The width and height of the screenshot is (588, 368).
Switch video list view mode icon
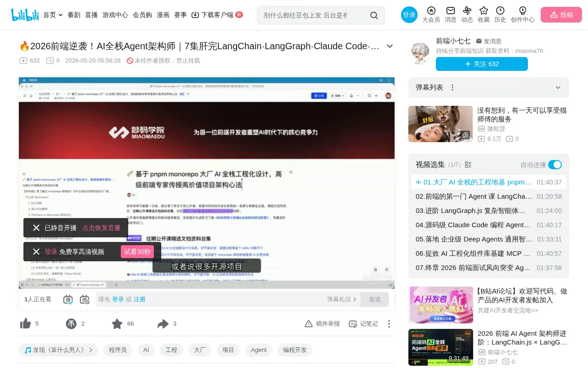click(x=468, y=165)
